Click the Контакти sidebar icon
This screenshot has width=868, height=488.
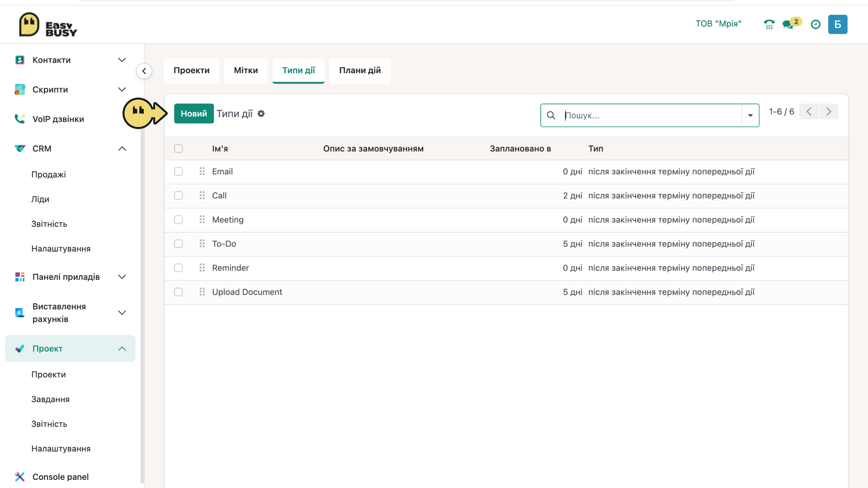[x=19, y=60]
